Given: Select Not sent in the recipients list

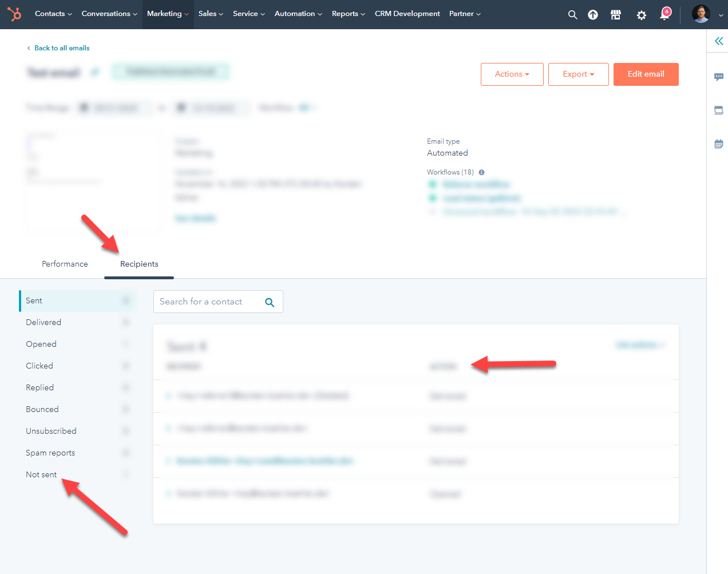Looking at the screenshot, I should pyautogui.click(x=41, y=474).
